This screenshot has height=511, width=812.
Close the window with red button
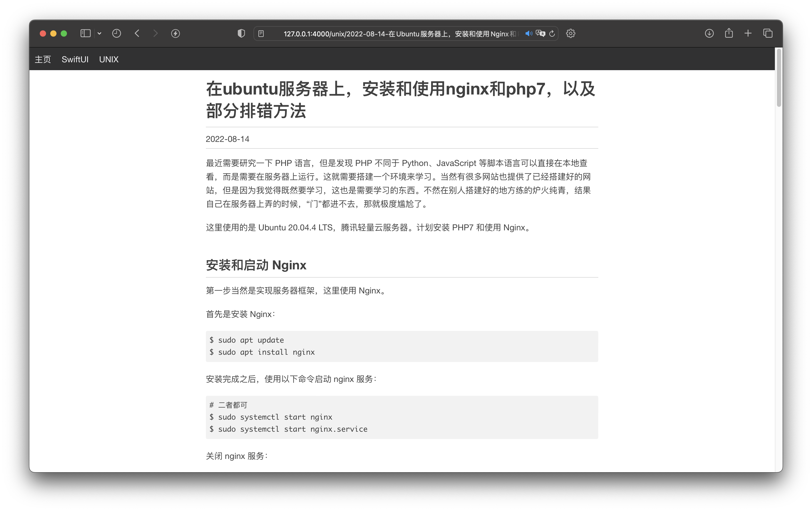coord(43,34)
